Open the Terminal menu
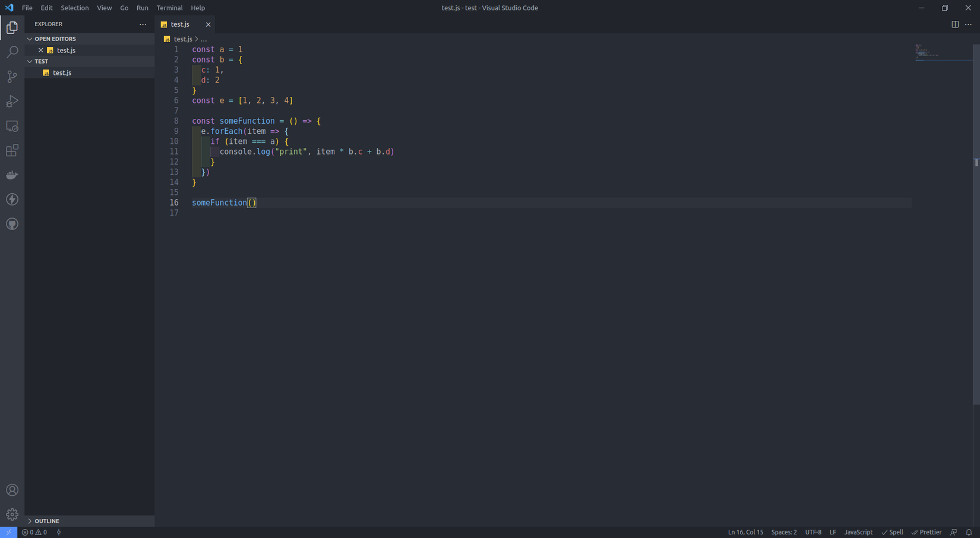This screenshot has height=538, width=980. pos(169,8)
